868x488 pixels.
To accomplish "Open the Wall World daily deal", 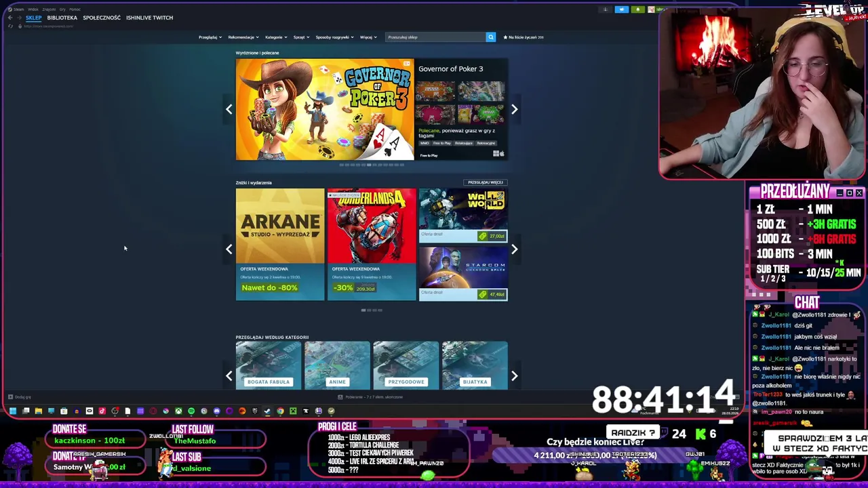I will (463, 215).
